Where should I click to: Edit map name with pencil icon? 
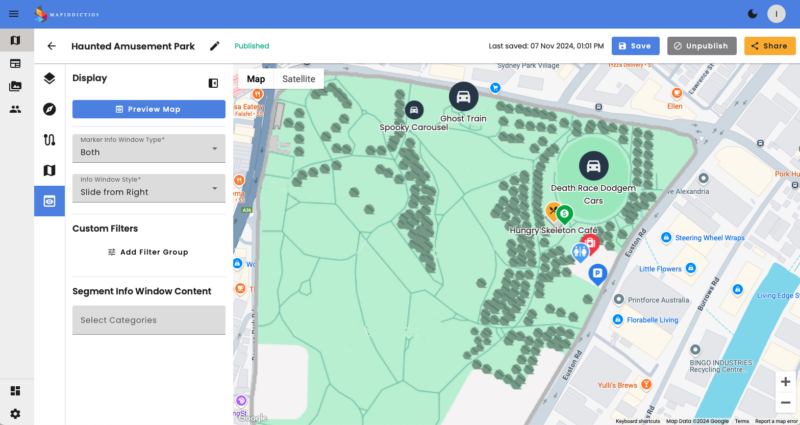pos(214,46)
